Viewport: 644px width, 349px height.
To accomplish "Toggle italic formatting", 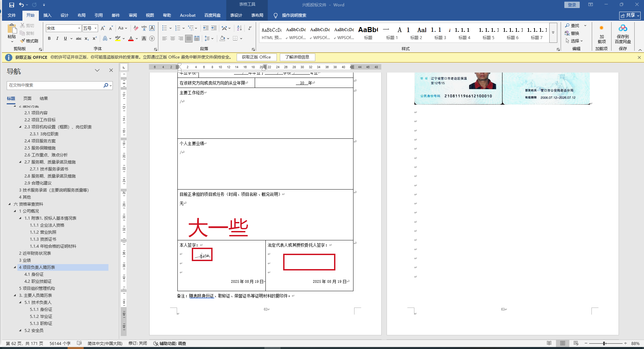I will [57, 38].
